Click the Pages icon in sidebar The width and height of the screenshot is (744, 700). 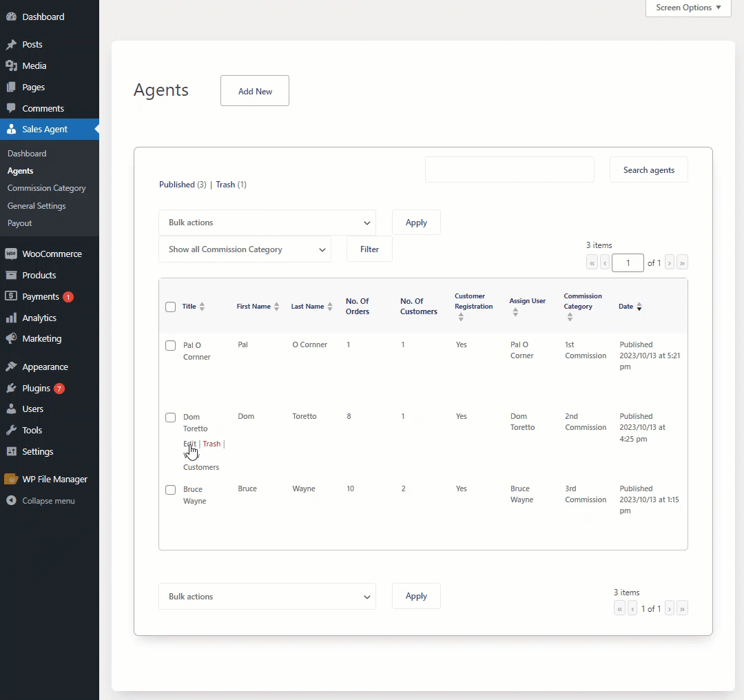[x=12, y=87]
